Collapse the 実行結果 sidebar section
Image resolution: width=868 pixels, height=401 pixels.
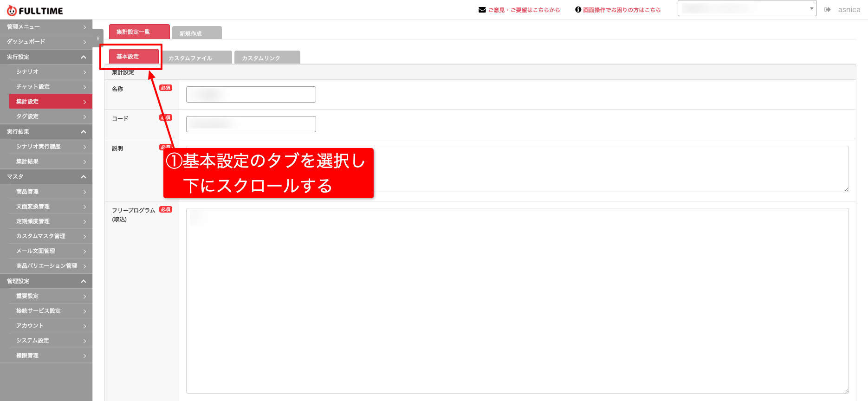pyautogui.click(x=46, y=131)
